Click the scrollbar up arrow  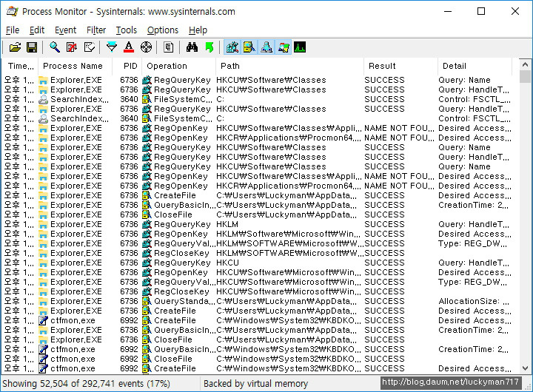point(525,64)
